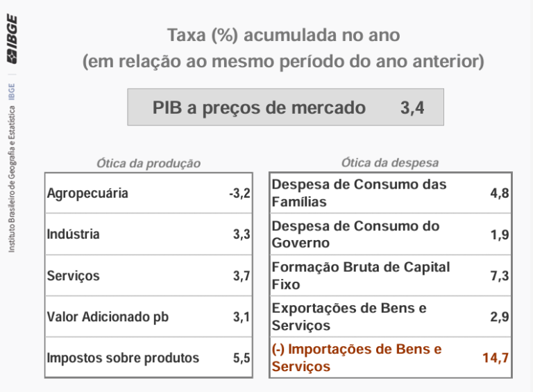This screenshot has width=533, height=392.
Task: Click the subtitle about the previous year's period
Action: pos(283,61)
